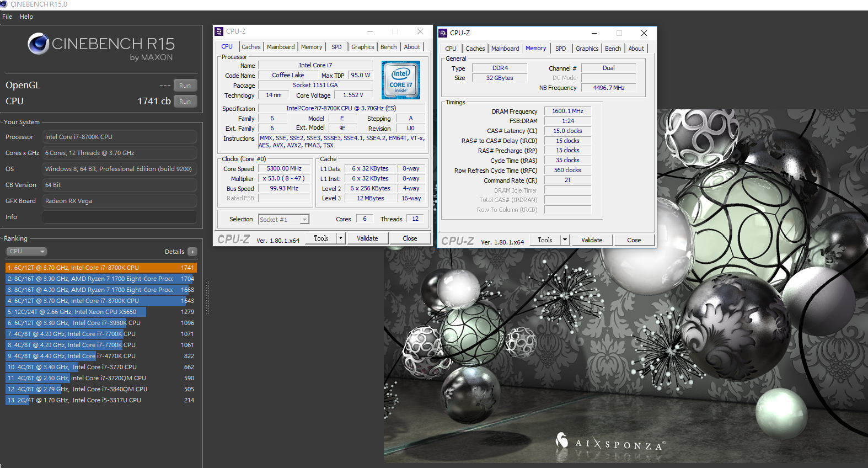Expand Tools dropdown arrow in CPU window
868x468 pixels.
[341, 238]
